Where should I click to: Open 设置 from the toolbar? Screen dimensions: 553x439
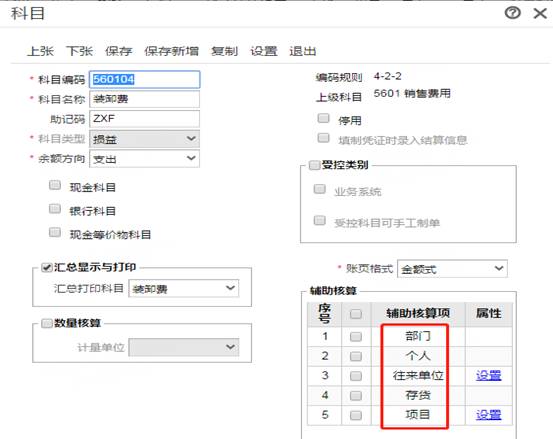click(264, 51)
